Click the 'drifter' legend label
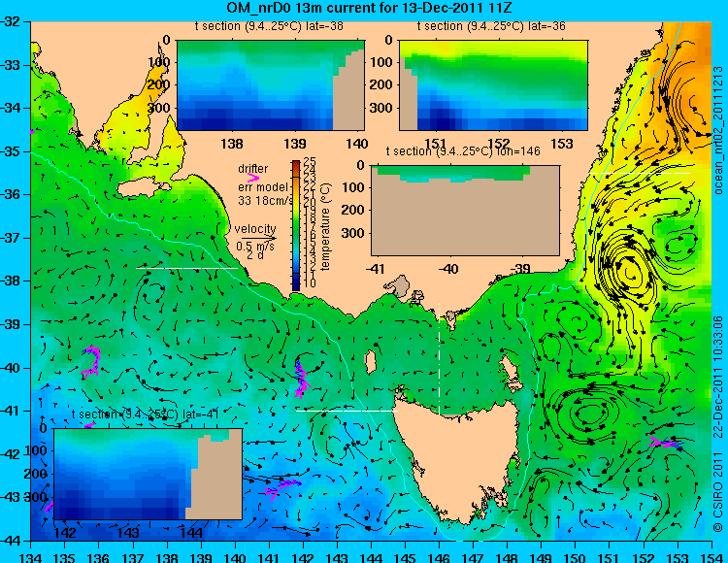Image resolution: width=728 pixels, height=563 pixels. coord(253,168)
